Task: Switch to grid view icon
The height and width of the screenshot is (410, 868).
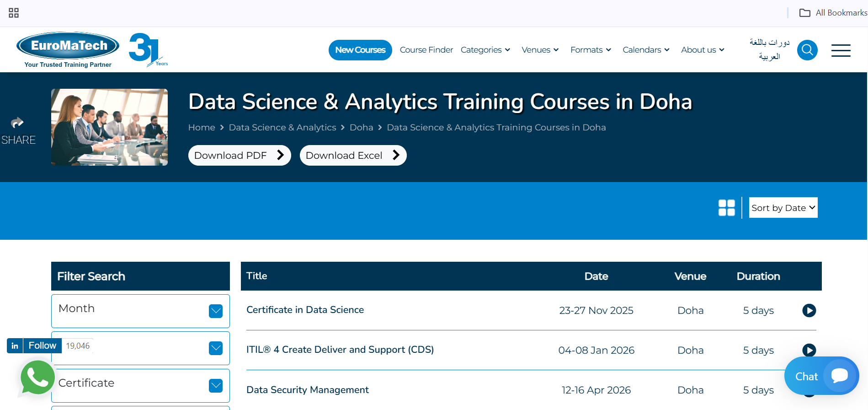Action: point(726,208)
